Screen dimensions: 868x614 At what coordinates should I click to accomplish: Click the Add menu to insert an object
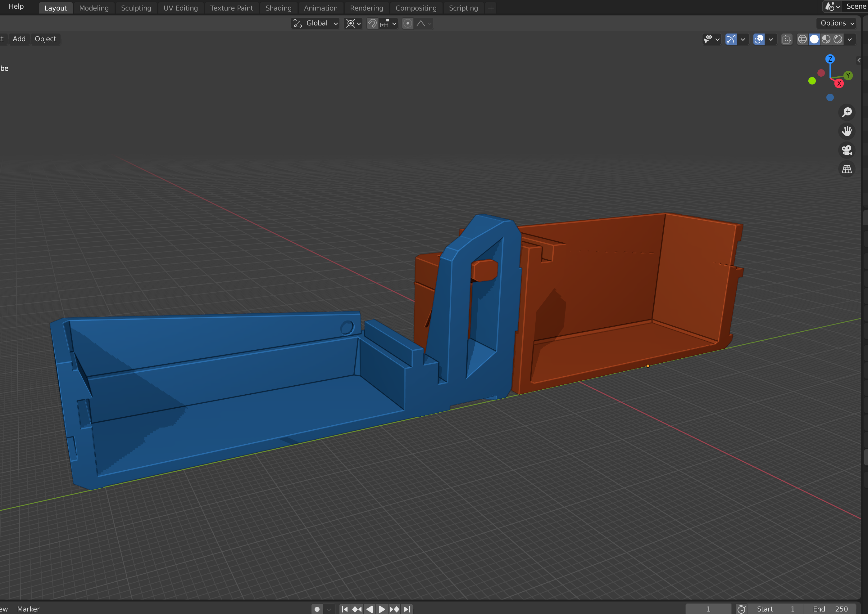pyautogui.click(x=19, y=38)
